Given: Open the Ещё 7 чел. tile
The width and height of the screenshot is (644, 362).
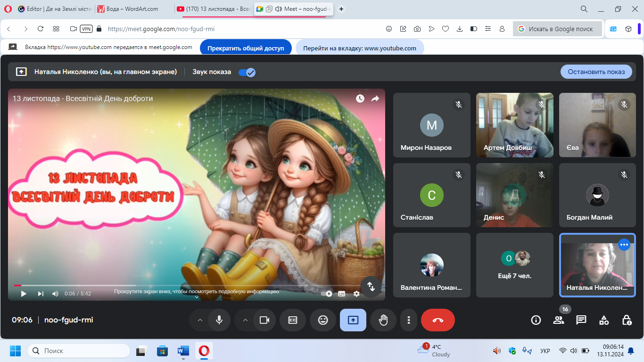Looking at the screenshot, I should click(515, 265).
